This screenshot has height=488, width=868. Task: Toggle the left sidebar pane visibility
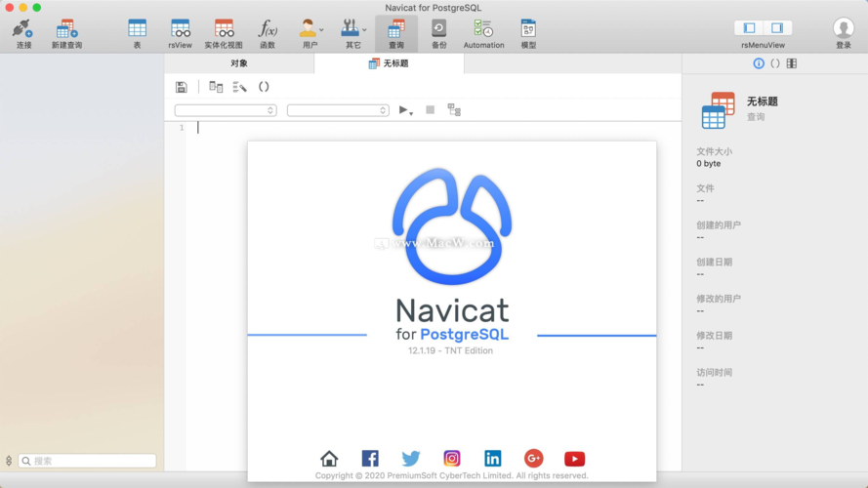749,27
